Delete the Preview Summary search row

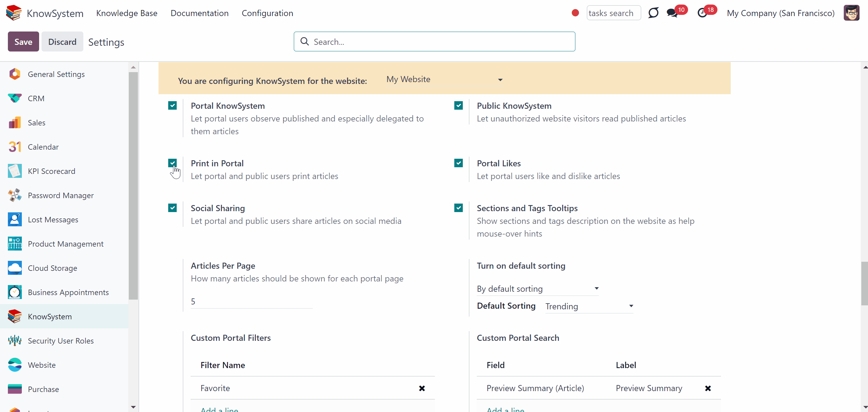[x=708, y=388]
